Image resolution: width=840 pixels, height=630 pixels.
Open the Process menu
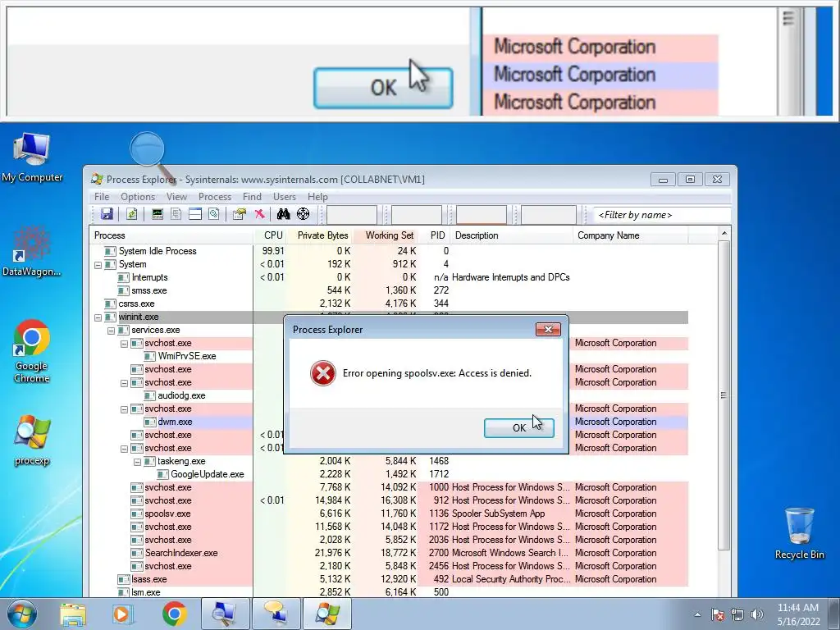[x=215, y=197]
